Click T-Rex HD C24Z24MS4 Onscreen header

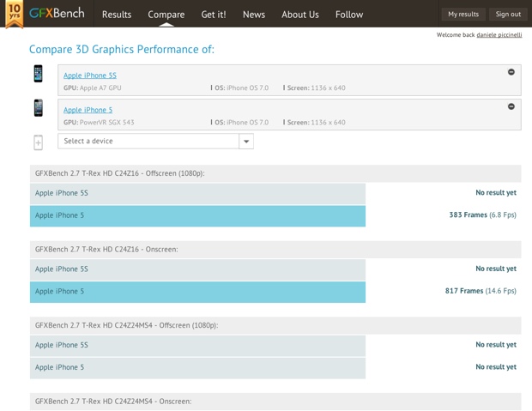coord(275,402)
